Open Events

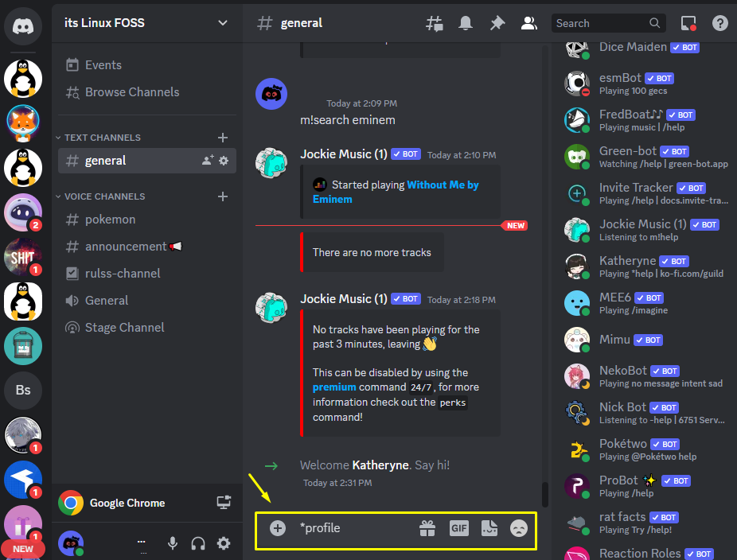146,65
